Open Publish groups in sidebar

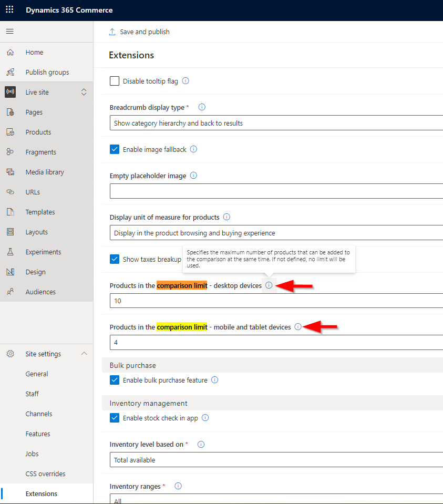pos(47,72)
